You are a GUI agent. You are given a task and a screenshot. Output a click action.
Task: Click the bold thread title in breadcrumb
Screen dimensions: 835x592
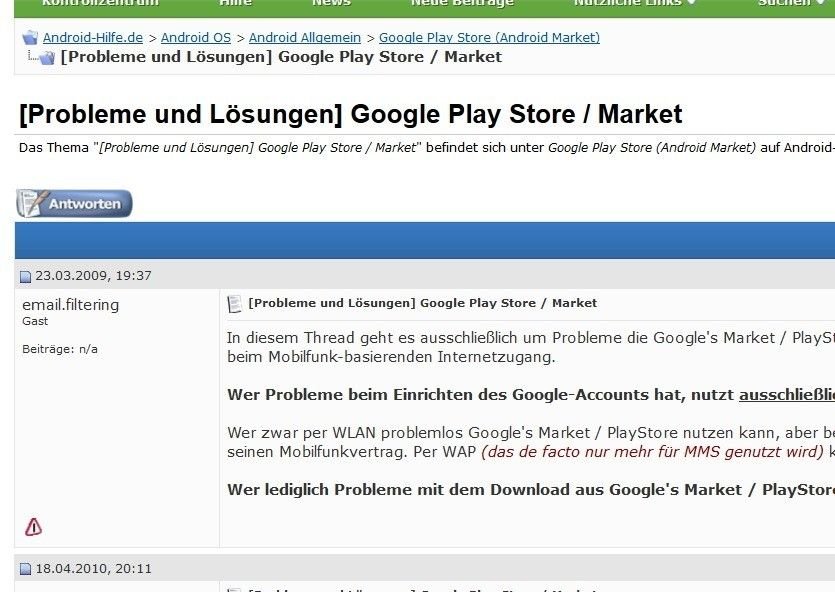coord(281,57)
